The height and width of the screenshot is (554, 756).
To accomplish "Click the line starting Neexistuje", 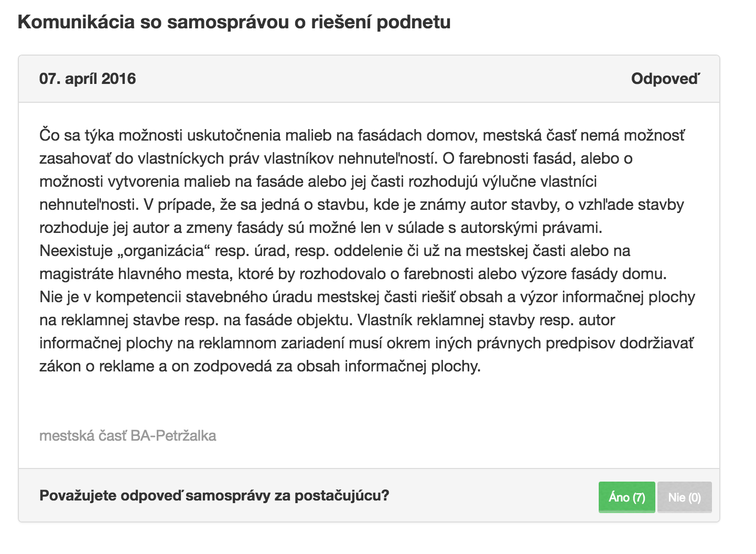I will pyautogui.click(x=334, y=251).
